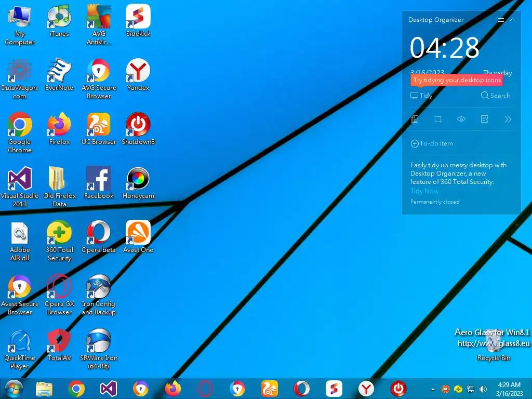Click the orange tray notification icon
This screenshot has width=532, height=399.
click(x=445, y=389)
